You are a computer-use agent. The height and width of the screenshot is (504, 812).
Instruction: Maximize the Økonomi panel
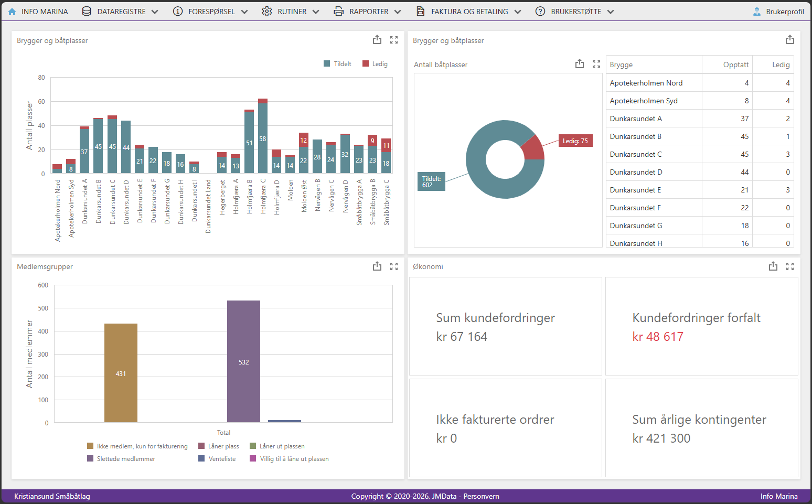[x=790, y=266]
